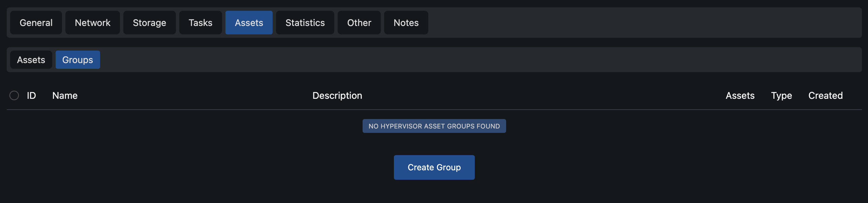
Task: Click the Description column header
Action: click(x=337, y=95)
